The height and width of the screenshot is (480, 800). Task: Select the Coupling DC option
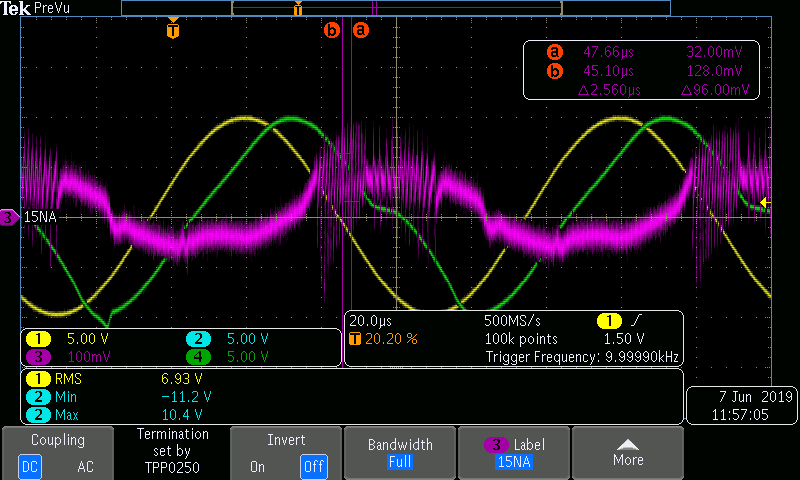[x=30, y=466]
